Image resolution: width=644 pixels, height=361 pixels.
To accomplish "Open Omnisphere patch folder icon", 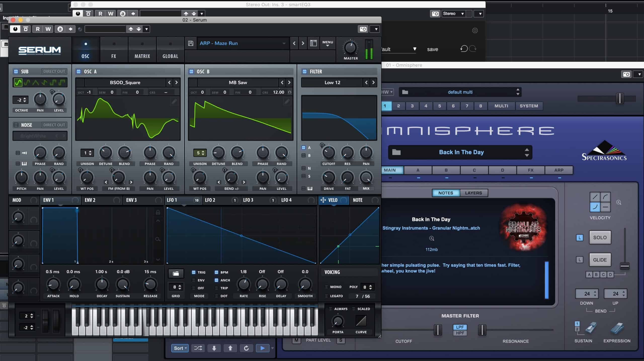I will (396, 152).
